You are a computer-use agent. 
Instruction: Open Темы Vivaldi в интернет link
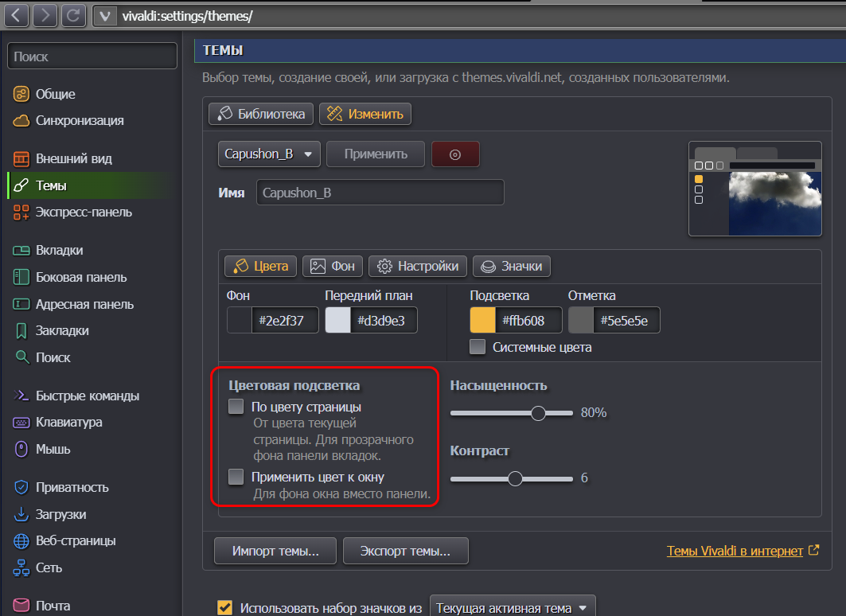pos(735,551)
